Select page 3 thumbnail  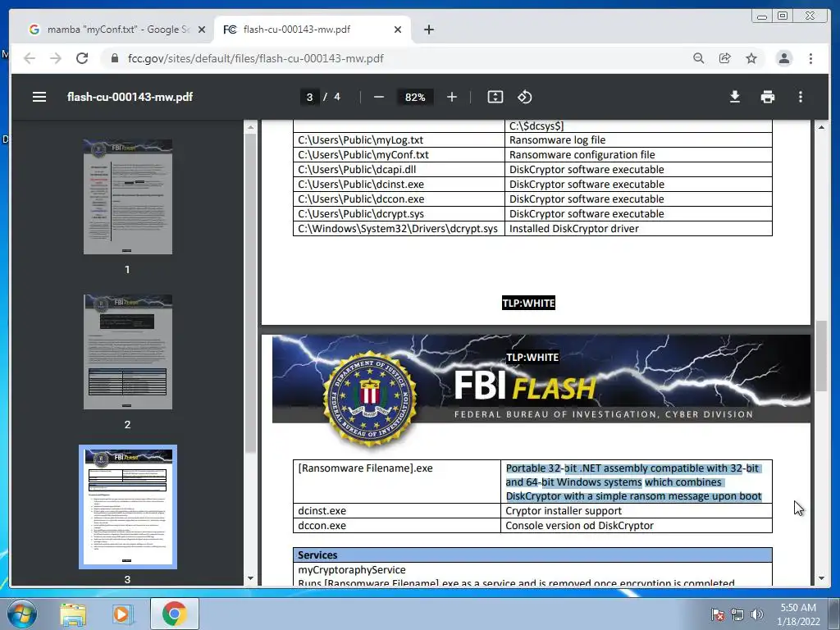[127, 507]
